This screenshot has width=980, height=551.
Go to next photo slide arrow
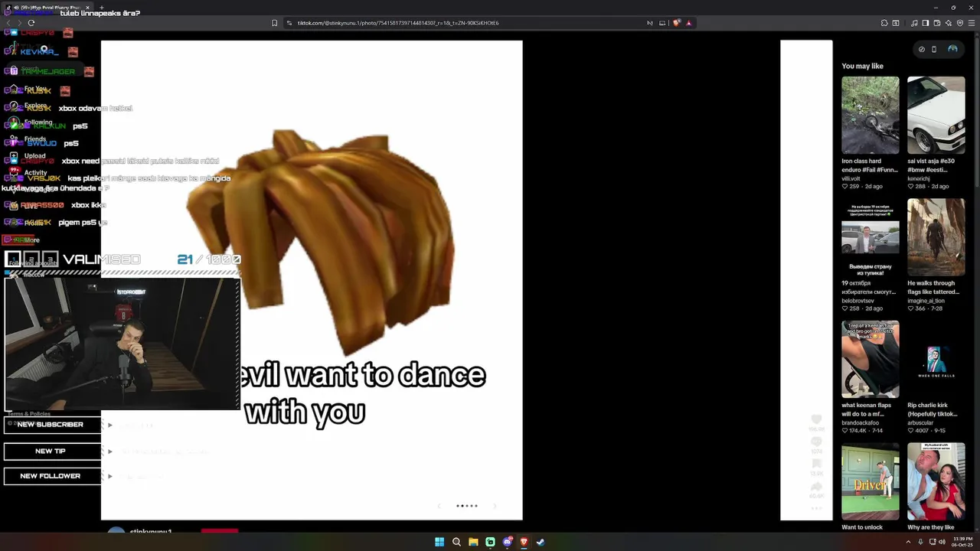[x=495, y=506]
